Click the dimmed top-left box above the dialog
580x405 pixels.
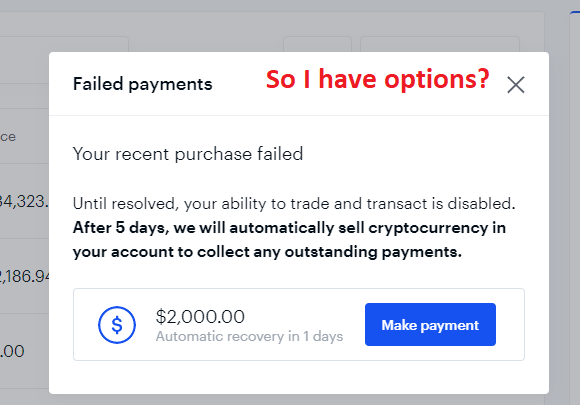[x=64, y=44]
